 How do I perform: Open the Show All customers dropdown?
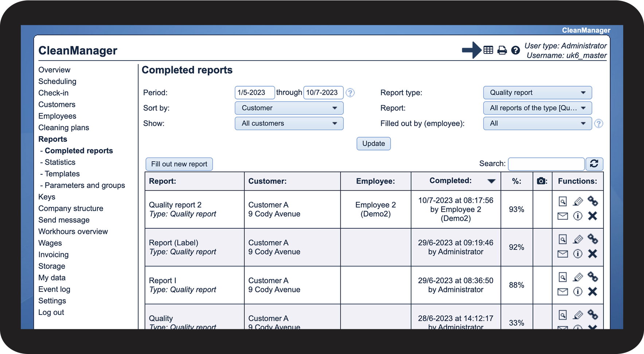(x=289, y=123)
